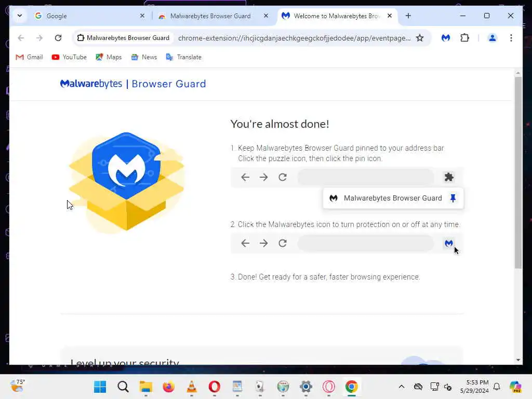Switch to the Google tab

pyautogui.click(x=90, y=16)
